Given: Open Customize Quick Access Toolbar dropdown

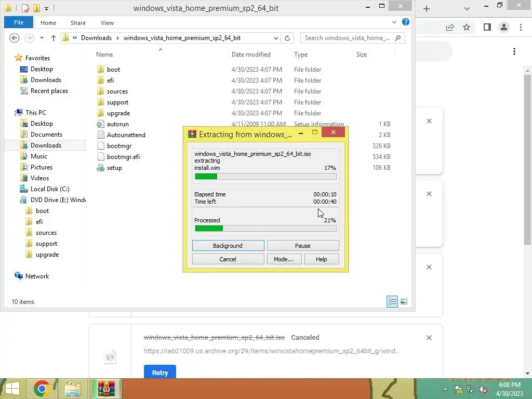Looking at the screenshot, I should point(46,8).
